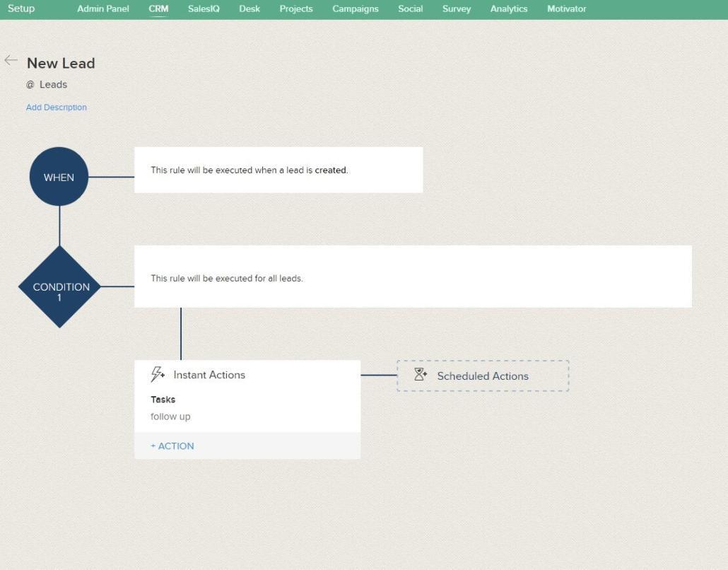Image resolution: width=728 pixels, height=570 pixels.
Task: Click the Tasks label in Instant Actions
Action: click(163, 400)
